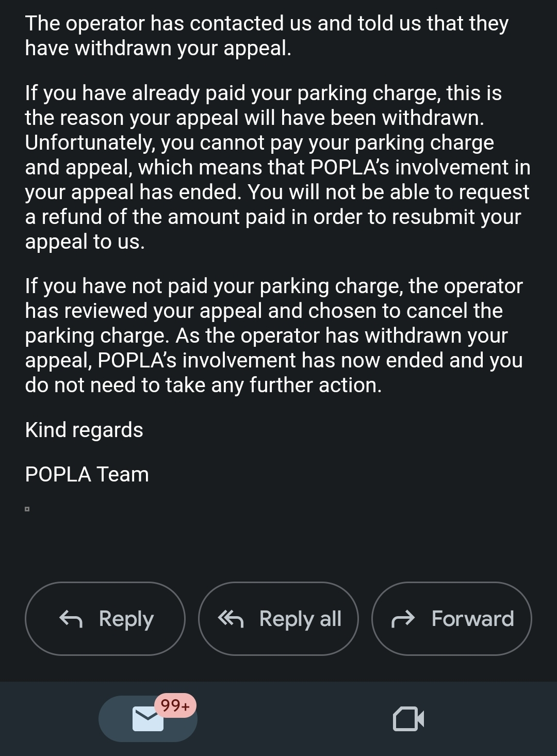
Task: Click the forward arrow icon
Action: 403,618
